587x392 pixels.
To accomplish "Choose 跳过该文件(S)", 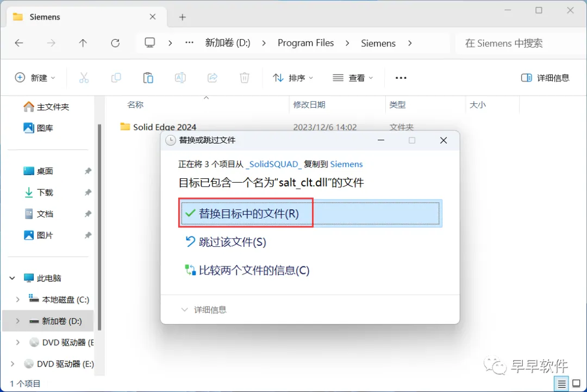I will pyautogui.click(x=226, y=242).
